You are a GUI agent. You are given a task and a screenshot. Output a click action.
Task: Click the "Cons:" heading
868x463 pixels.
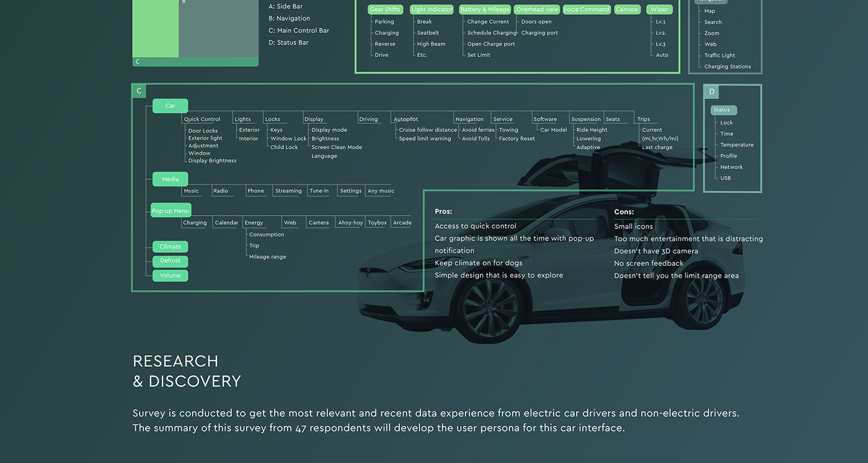[x=624, y=211]
